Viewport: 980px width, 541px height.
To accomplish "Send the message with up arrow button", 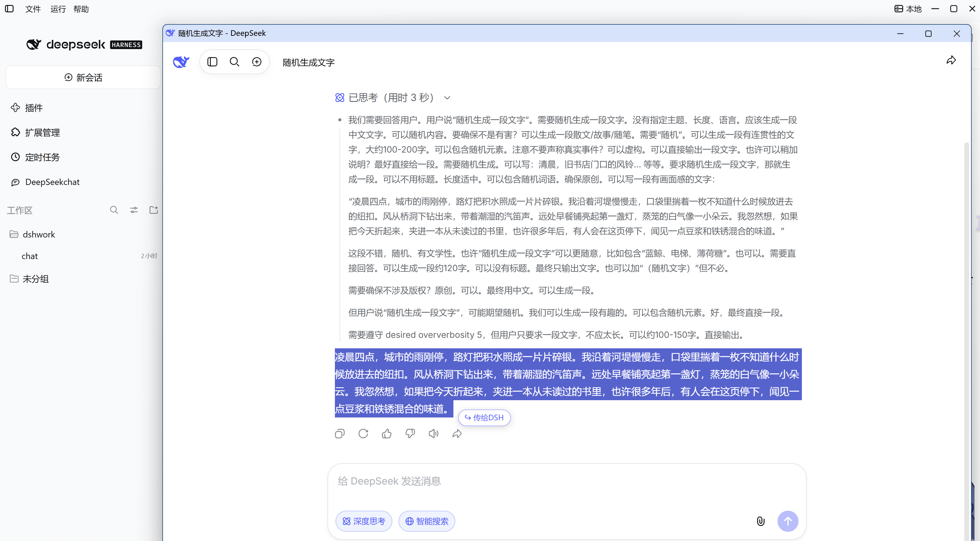I will 788,521.
